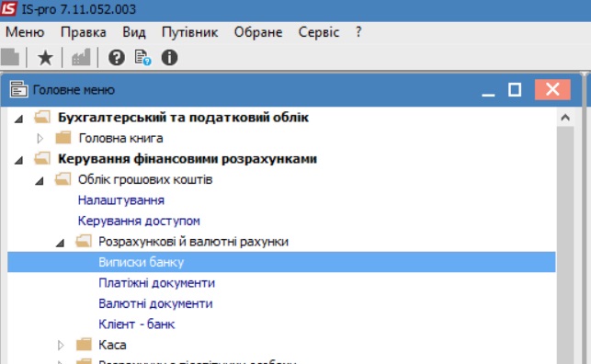The height and width of the screenshot is (364, 591).
Task: Click the scrollbar up arrow
Action: pos(565,118)
